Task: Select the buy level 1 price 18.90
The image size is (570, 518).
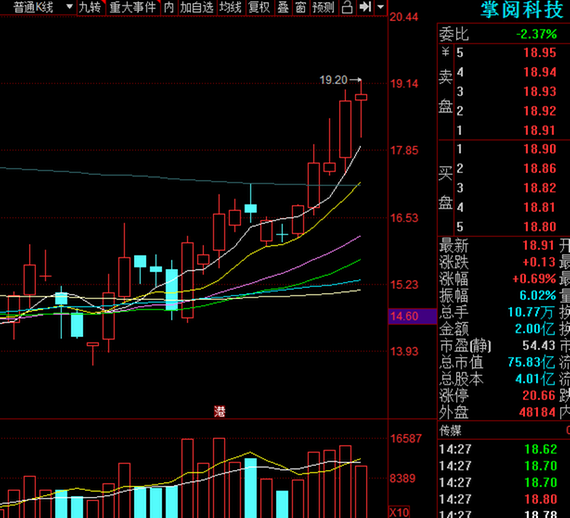Action: click(539, 149)
